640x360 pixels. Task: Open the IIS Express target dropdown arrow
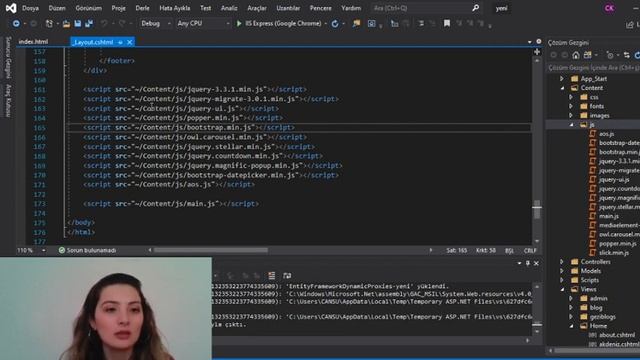click(325, 24)
